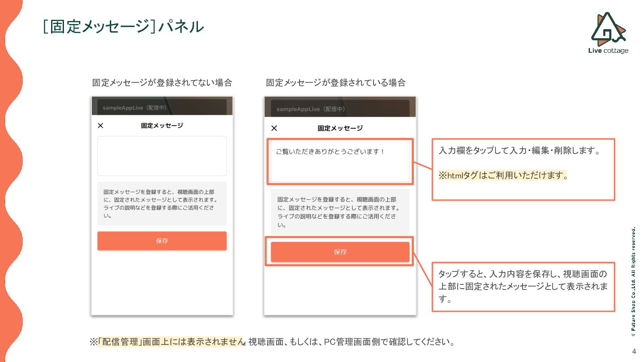The width and height of the screenshot is (644, 362).
Task: Click text 入力欄をタップして入力・編集・削除します。
Action: click(520, 151)
